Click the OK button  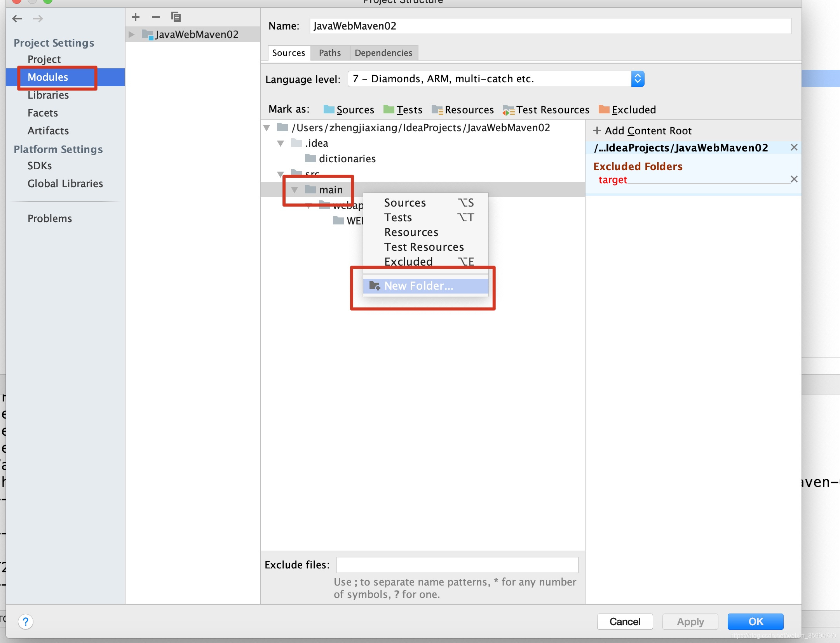(755, 622)
